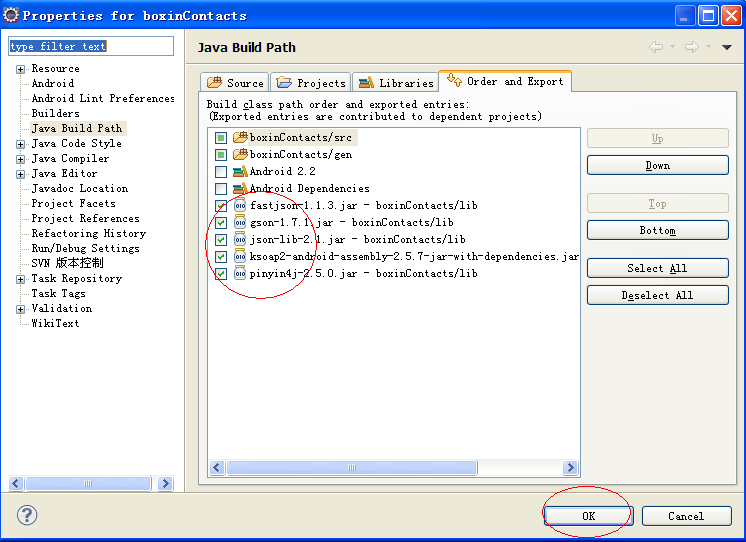This screenshot has width=746, height=542.
Task: Click the Android Dependencies library icon
Action: point(240,188)
